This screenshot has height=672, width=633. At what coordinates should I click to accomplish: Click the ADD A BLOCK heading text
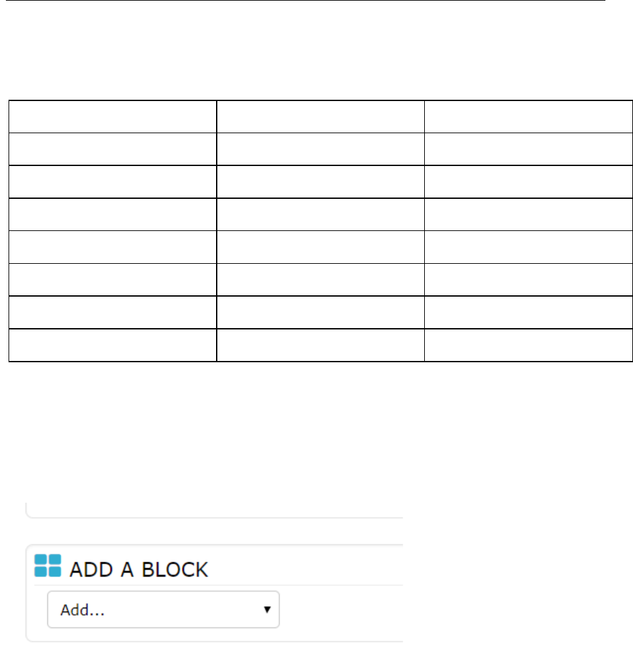[139, 569]
